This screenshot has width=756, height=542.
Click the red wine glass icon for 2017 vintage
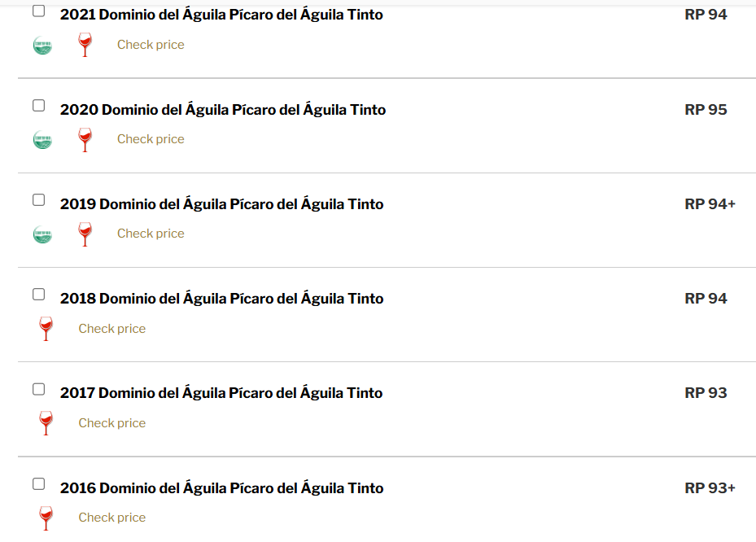[46, 423]
